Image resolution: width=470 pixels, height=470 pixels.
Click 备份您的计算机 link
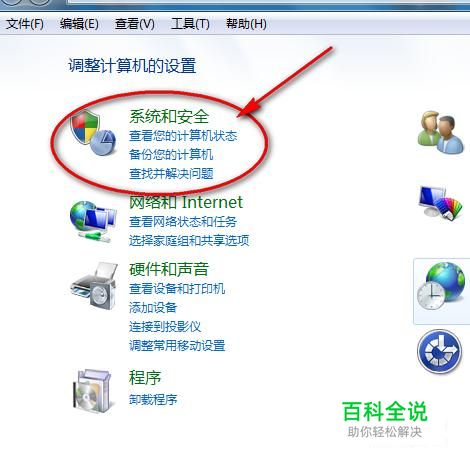pyautogui.click(x=171, y=154)
